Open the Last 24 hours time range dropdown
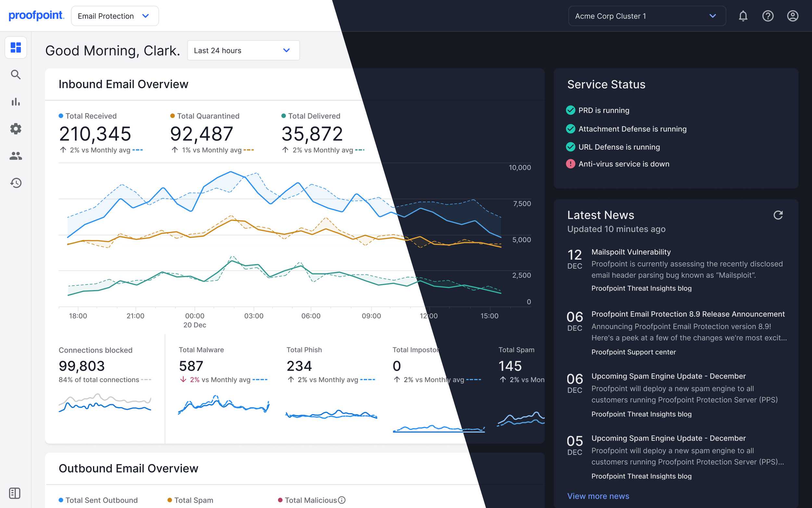This screenshot has width=812, height=508. [243, 50]
